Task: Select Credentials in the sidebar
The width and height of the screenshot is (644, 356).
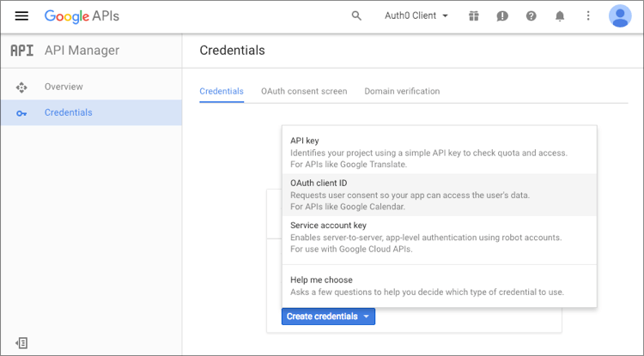Action: tap(68, 112)
